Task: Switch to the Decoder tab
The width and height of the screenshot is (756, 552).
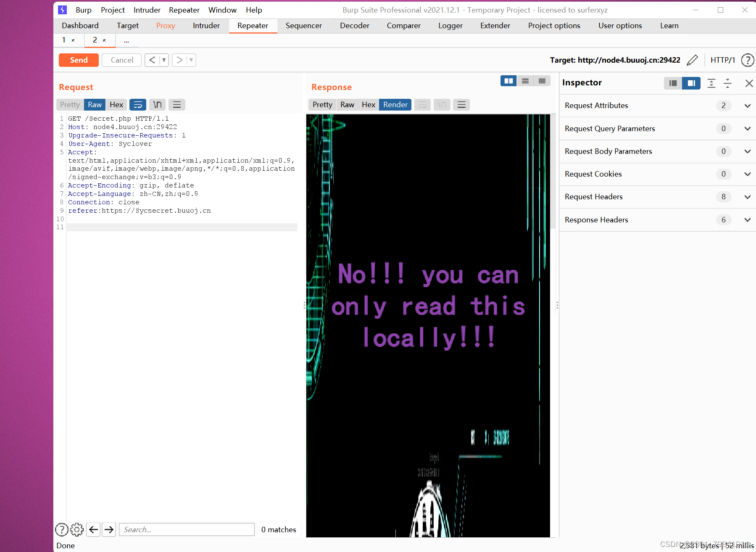Action: [x=354, y=26]
